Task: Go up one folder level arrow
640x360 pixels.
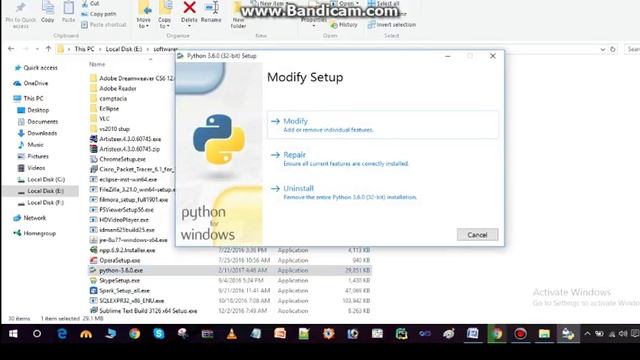Action: (48, 49)
